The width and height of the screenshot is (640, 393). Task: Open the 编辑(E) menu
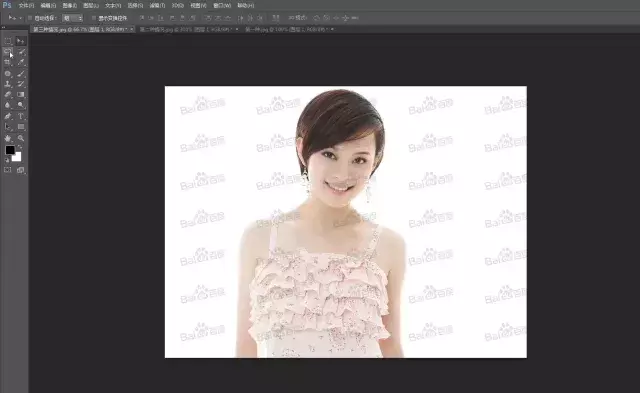[48, 6]
